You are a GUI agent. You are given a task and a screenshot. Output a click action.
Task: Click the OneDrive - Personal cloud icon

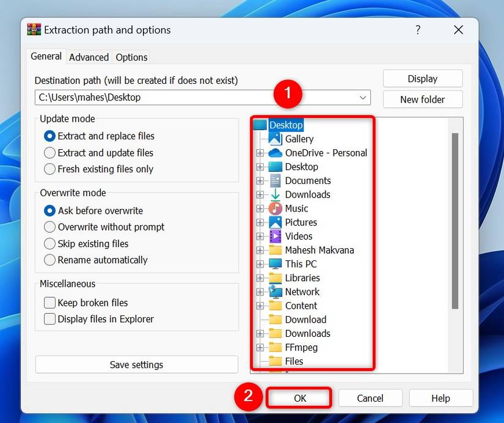pos(276,153)
